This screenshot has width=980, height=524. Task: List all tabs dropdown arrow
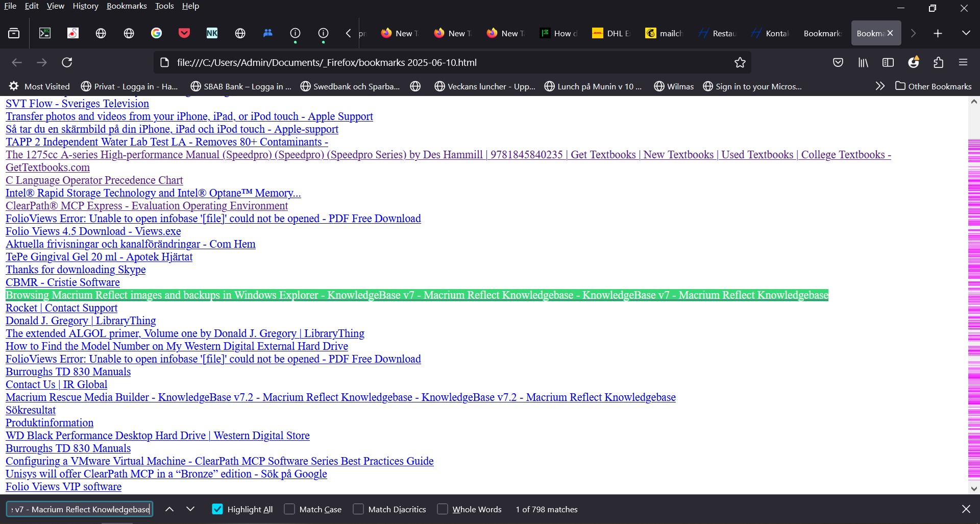click(x=966, y=33)
